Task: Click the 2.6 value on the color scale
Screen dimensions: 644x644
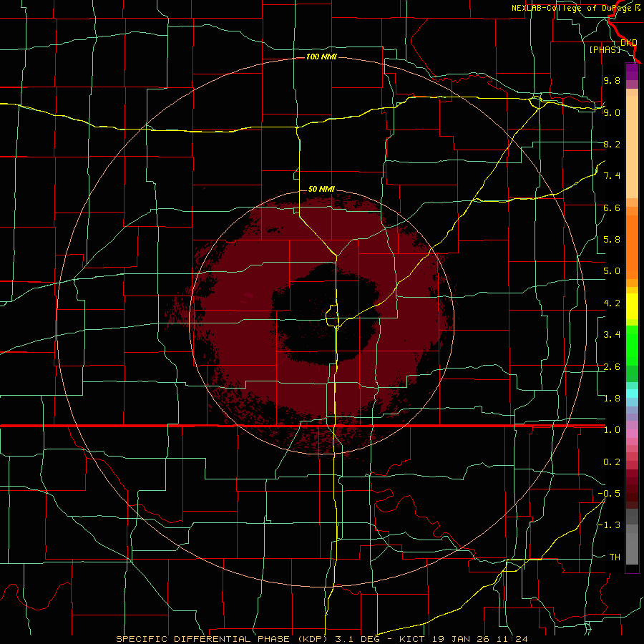Action: point(612,367)
